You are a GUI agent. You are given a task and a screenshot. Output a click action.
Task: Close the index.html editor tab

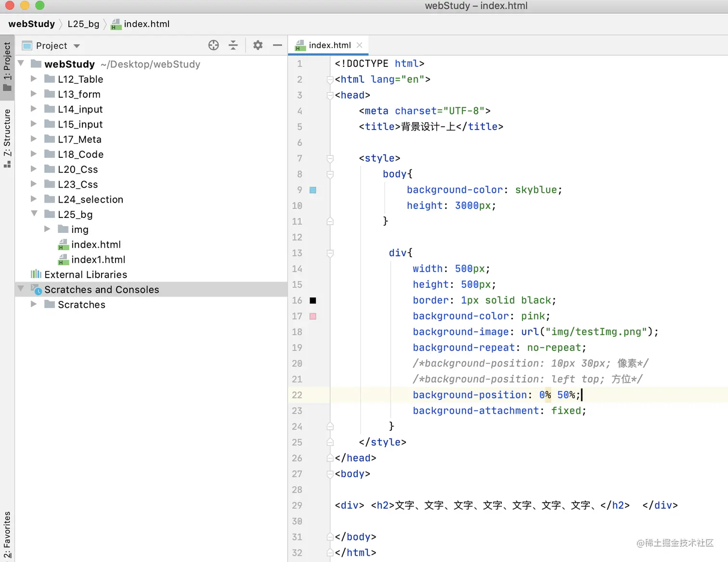click(x=360, y=45)
